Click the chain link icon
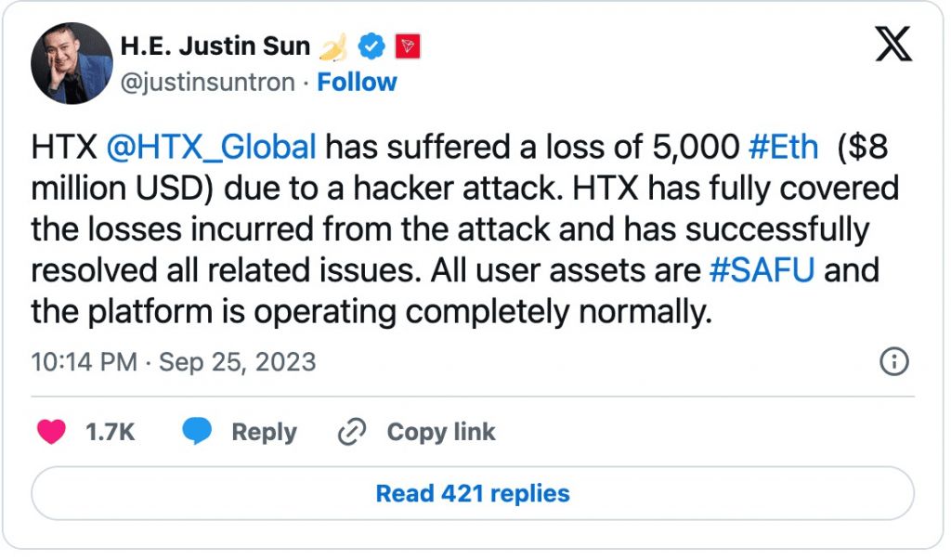 coord(353,432)
